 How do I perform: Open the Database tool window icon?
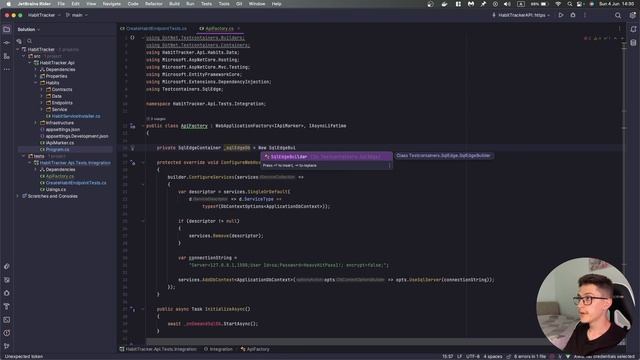point(633,42)
